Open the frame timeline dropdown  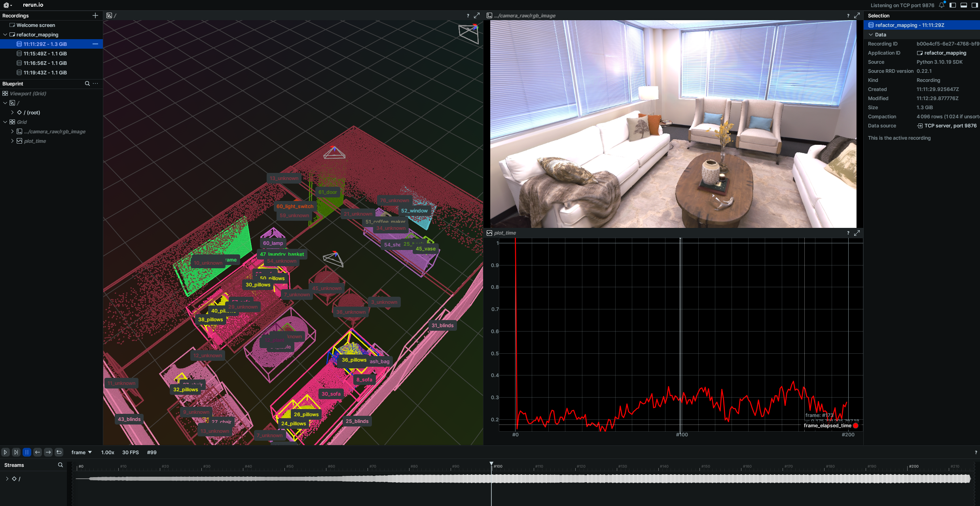pos(82,452)
